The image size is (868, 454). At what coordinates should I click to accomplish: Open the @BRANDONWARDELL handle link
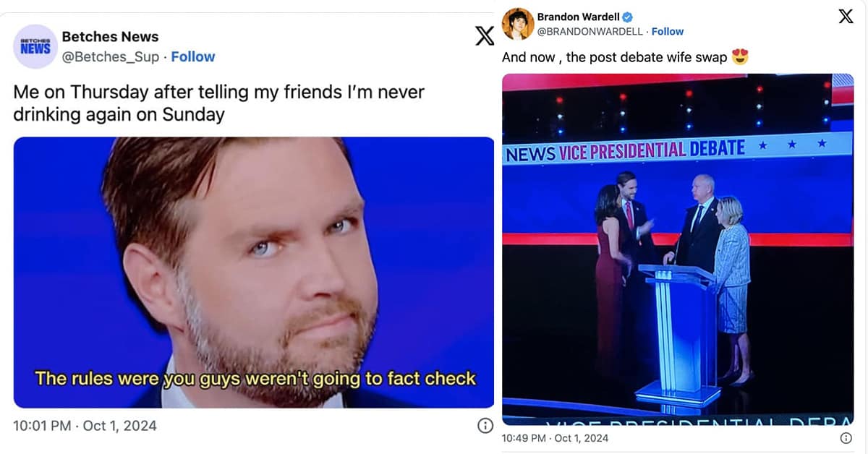[x=591, y=31]
